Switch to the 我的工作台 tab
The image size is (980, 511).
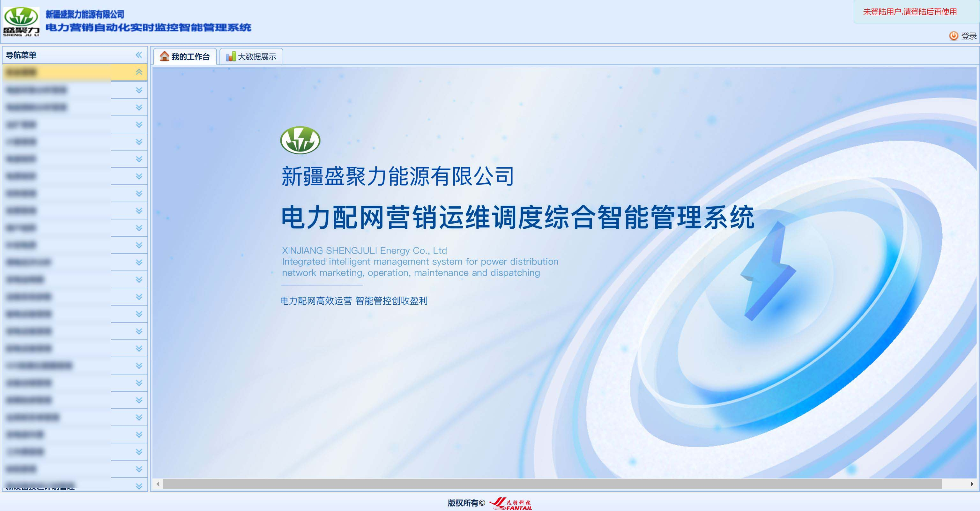coord(185,57)
